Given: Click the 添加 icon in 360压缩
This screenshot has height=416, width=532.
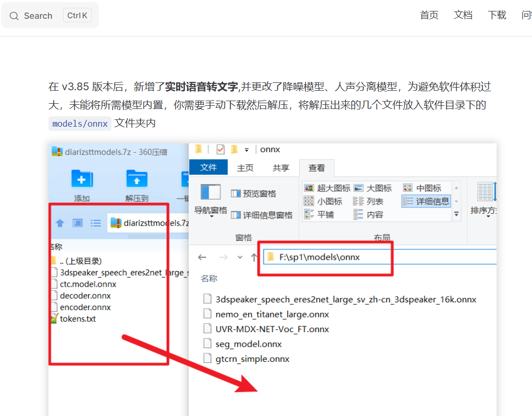Looking at the screenshot, I should tap(82, 179).
